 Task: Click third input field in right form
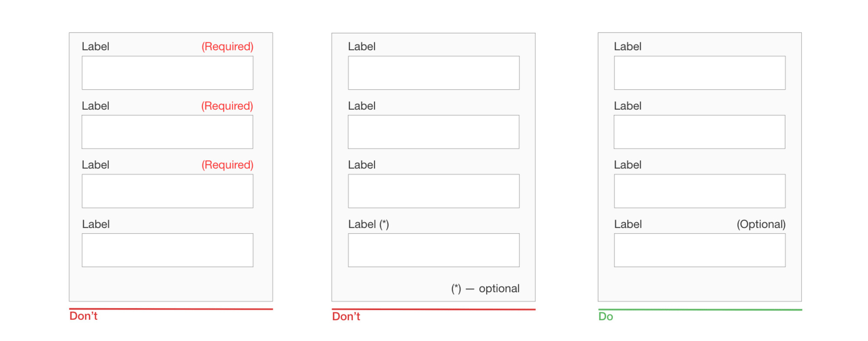(x=700, y=191)
